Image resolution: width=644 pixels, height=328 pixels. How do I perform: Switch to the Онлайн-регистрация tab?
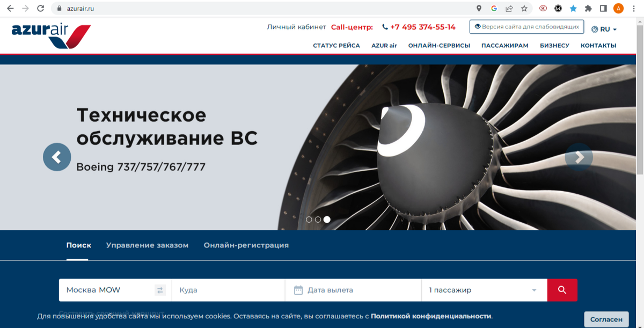tap(246, 245)
